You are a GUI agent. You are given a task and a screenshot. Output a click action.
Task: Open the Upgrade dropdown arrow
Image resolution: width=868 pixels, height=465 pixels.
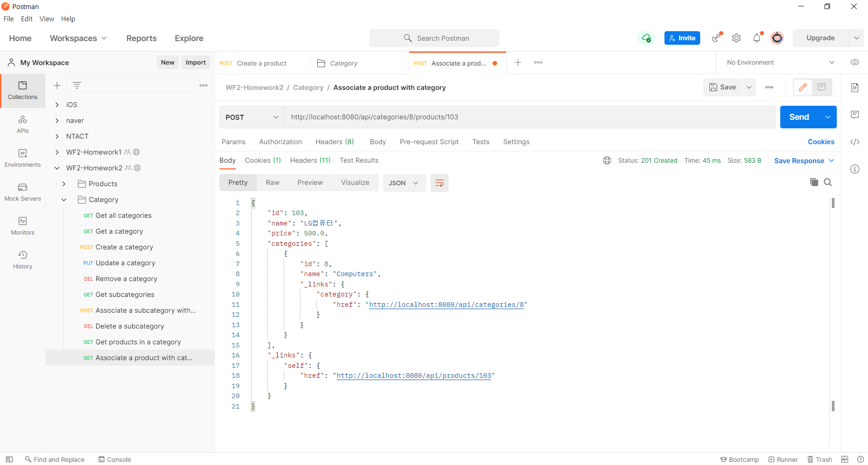(856, 38)
